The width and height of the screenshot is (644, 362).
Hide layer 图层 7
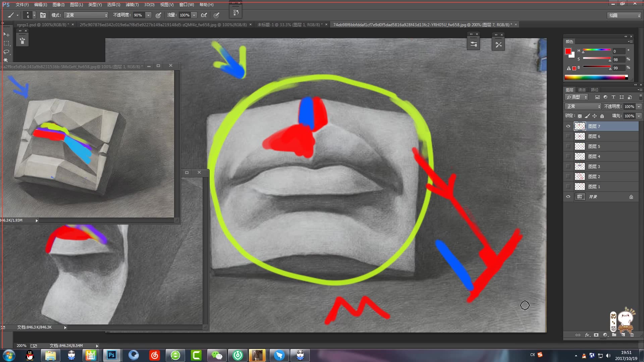pos(568,126)
